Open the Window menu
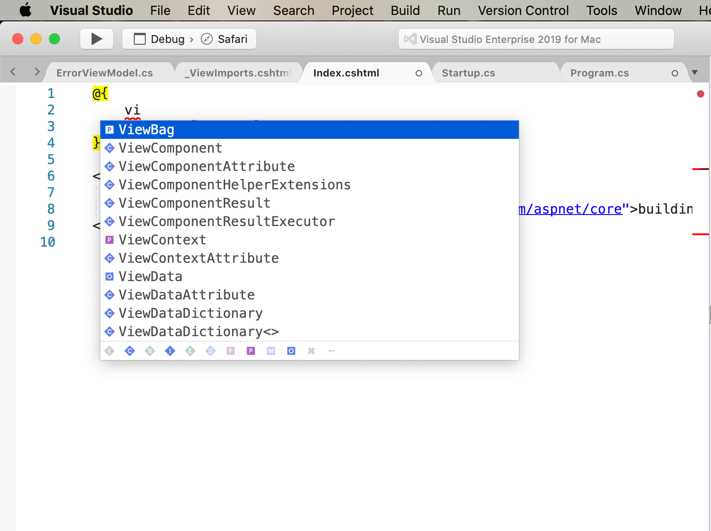This screenshot has height=531, width=711. [x=658, y=10]
